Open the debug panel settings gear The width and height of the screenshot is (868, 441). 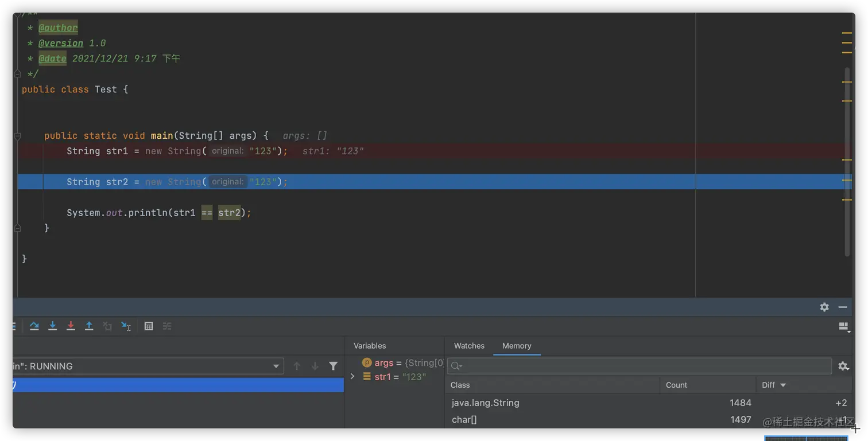point(824,307)
